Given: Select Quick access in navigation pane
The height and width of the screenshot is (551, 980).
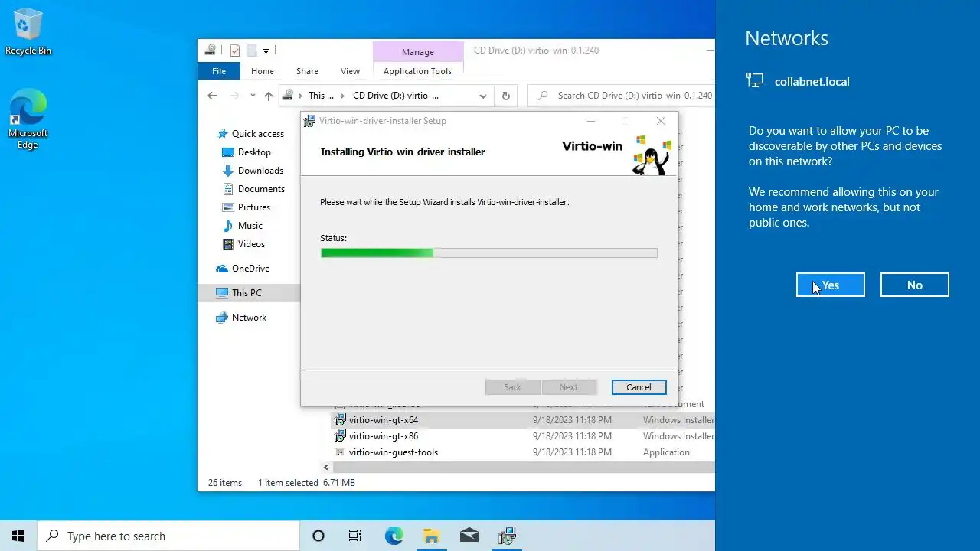Looking at the screenshot, I should pos(258,134).
